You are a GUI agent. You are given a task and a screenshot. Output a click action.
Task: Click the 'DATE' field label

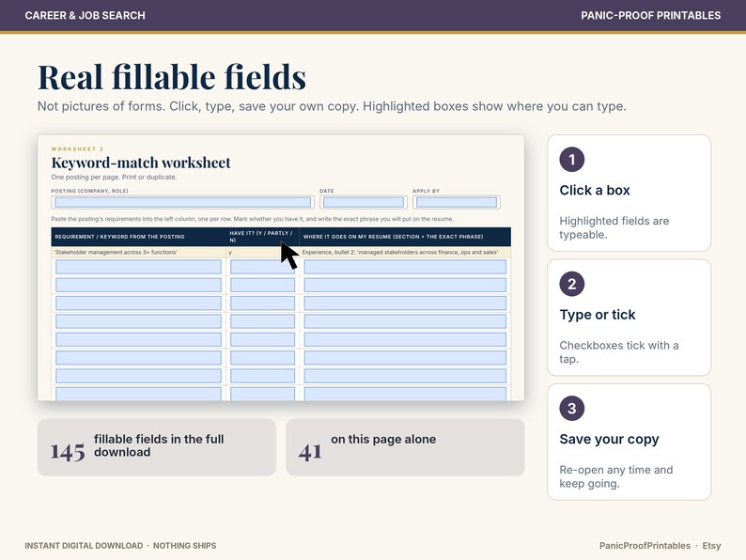tap(326, 191)
